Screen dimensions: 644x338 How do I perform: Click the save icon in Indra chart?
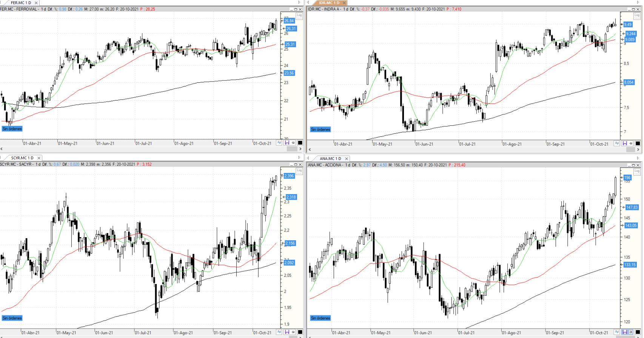[x=625, y=144]
